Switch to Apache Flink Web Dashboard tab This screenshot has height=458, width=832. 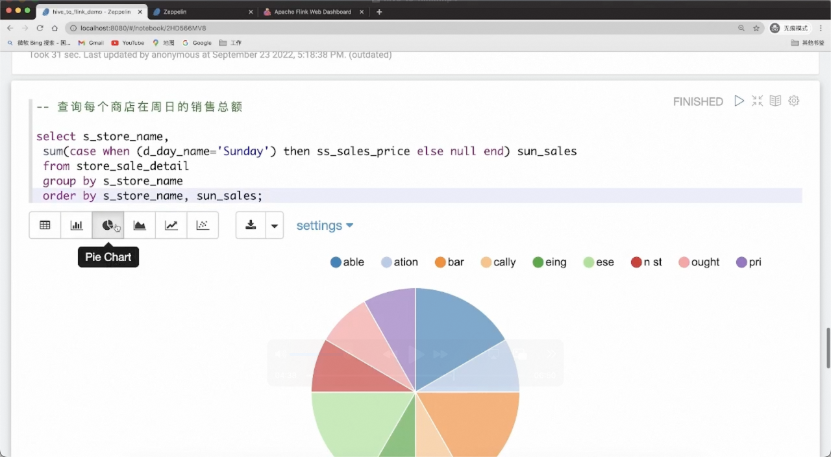point(313,12)
